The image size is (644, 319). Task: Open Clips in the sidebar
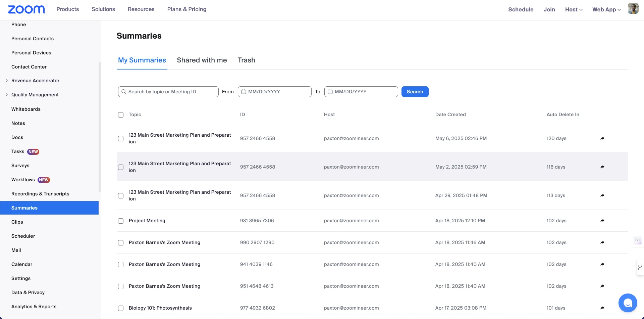pos(17,222)
